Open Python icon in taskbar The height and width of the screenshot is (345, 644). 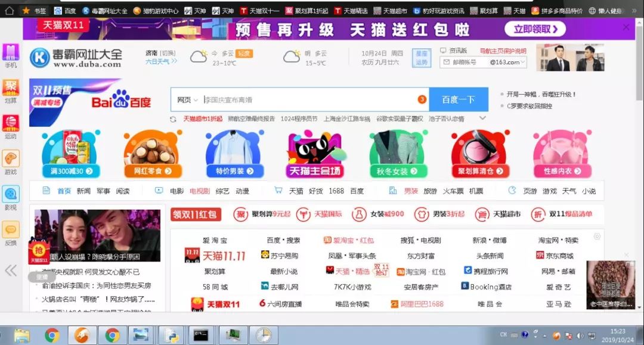171,335
